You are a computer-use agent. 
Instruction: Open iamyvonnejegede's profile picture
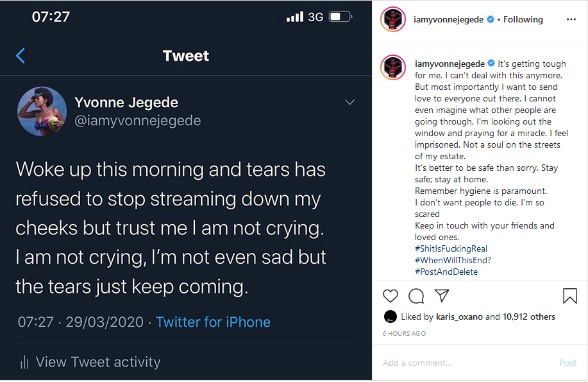click(x=392, y=19)
